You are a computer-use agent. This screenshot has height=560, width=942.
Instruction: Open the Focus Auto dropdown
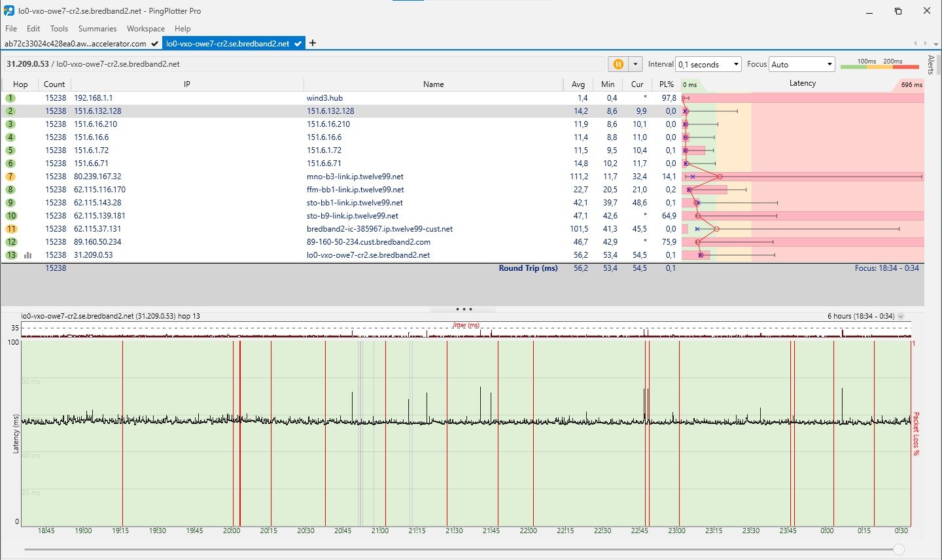[802, 64]
